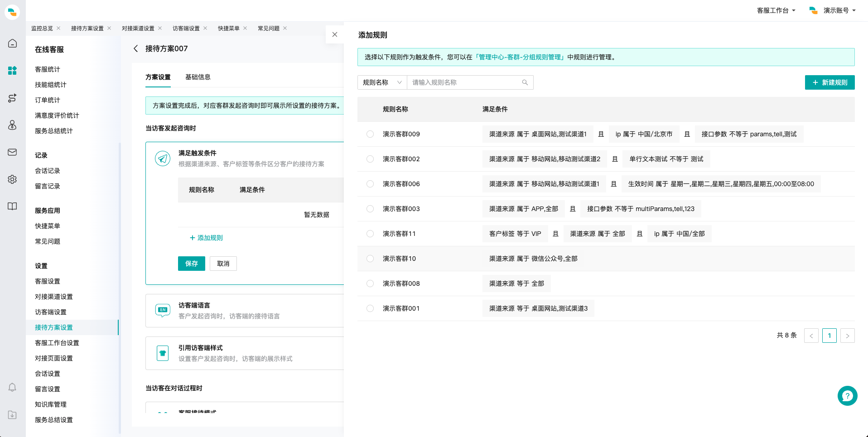Click previous page arrow in pagination
Image resolution: width=868 pixels, height=437 pixels.
click(811, 336)
